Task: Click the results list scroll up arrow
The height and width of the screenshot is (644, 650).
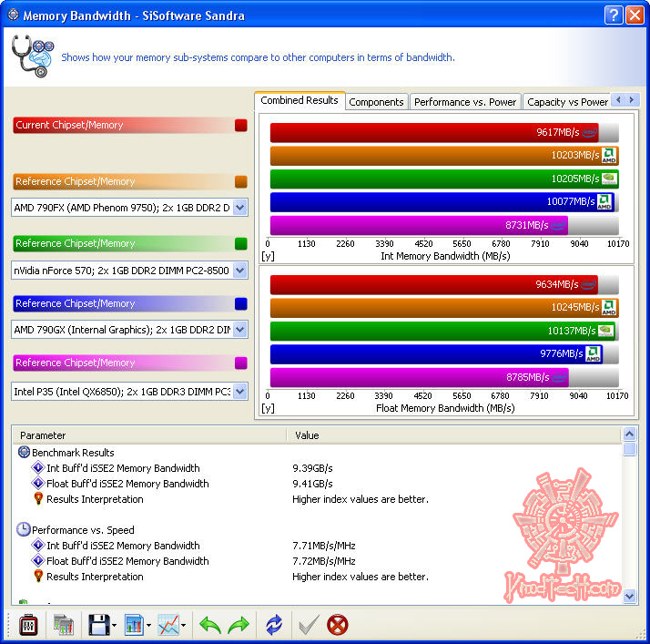Action: 629,434
